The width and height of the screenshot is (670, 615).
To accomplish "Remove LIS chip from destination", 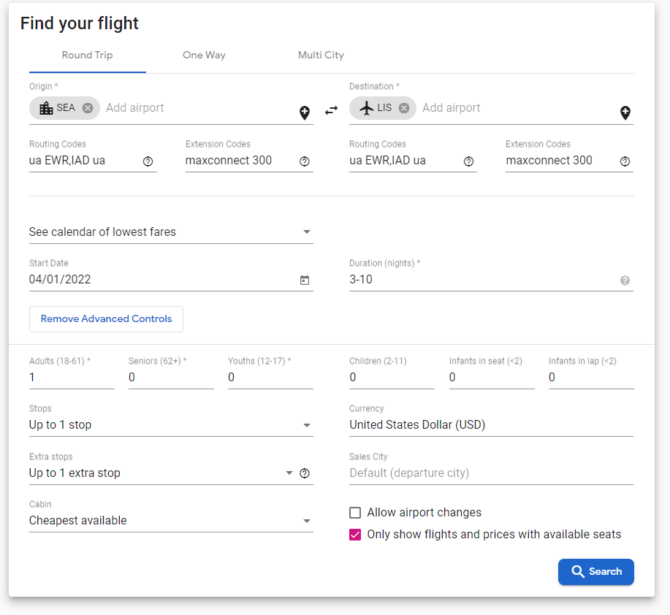I will tap(404, 108).
